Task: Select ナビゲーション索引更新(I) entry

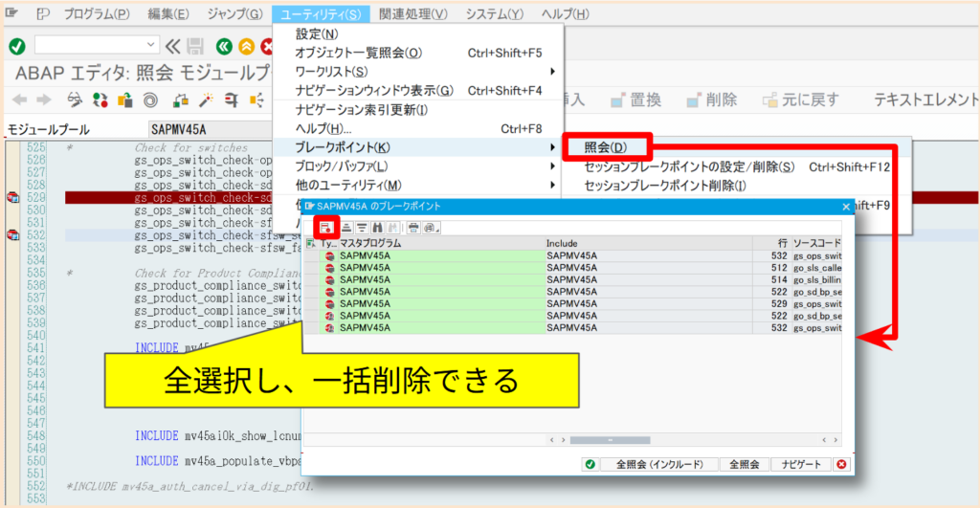Action: tap(418, 110)
